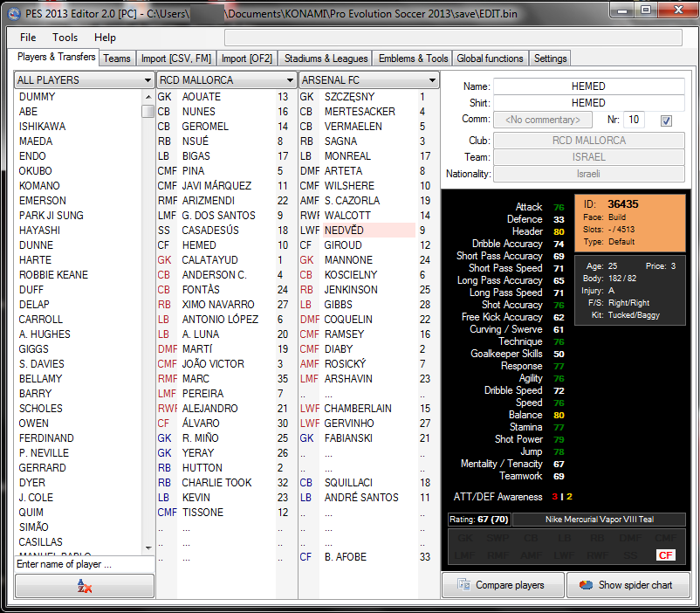
Task: Select the Players & Transfers tab
Action: [x=56, y=57]
